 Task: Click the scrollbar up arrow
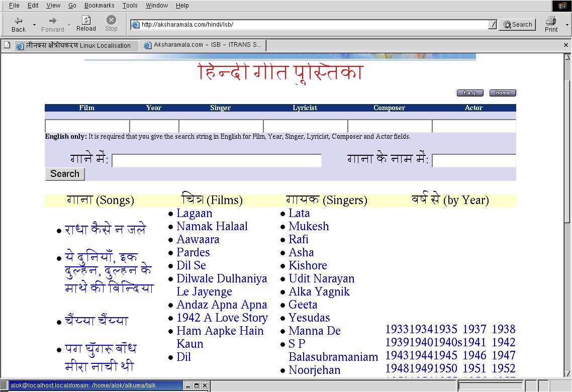click(x=567, y=57)
